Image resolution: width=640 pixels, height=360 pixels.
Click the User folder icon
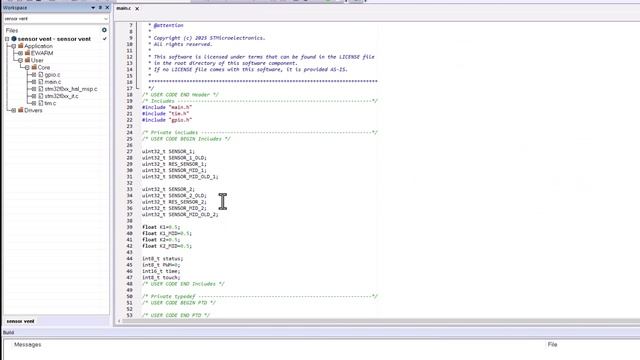[27, 60]
